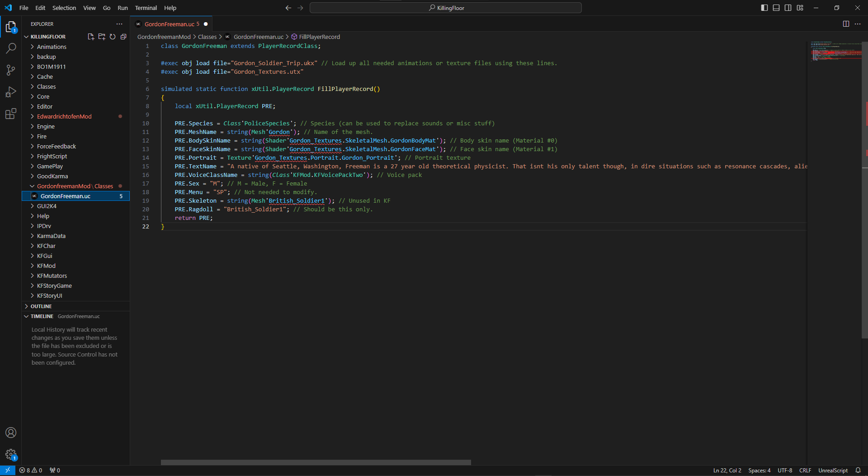
Task: Create a new folder in explorer
Action: [x=102, y=37]
